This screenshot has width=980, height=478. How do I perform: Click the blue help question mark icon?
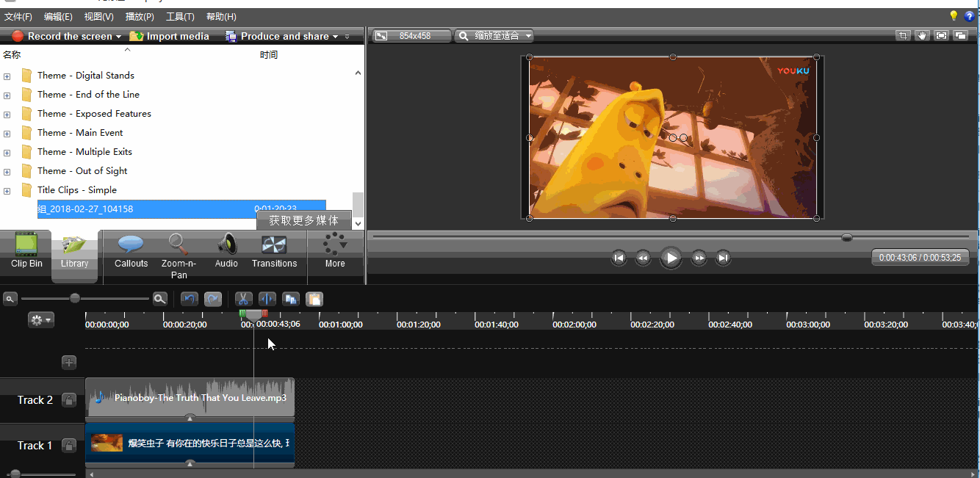pyautogui.click(x=970, y=16)
